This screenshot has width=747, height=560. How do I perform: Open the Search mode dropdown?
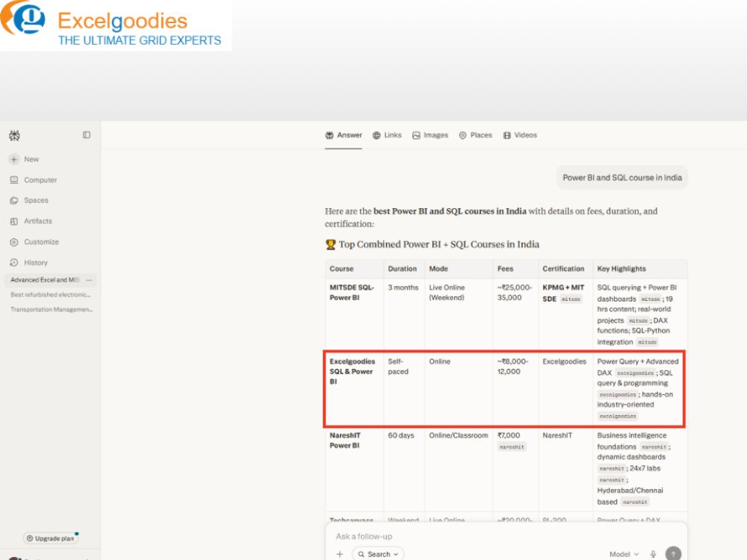tap(378, 554)
